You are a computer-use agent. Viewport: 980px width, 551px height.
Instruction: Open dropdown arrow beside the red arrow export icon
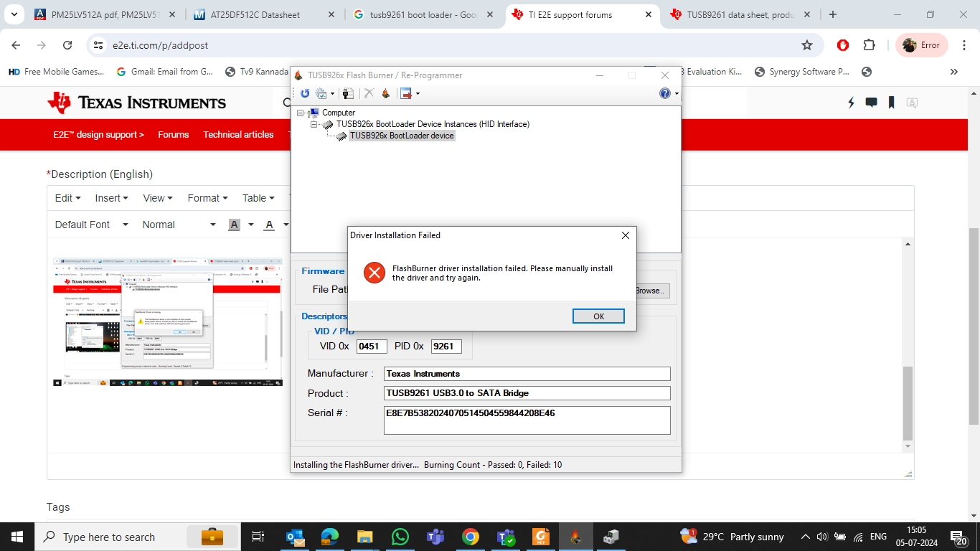[x=418, y=94]
